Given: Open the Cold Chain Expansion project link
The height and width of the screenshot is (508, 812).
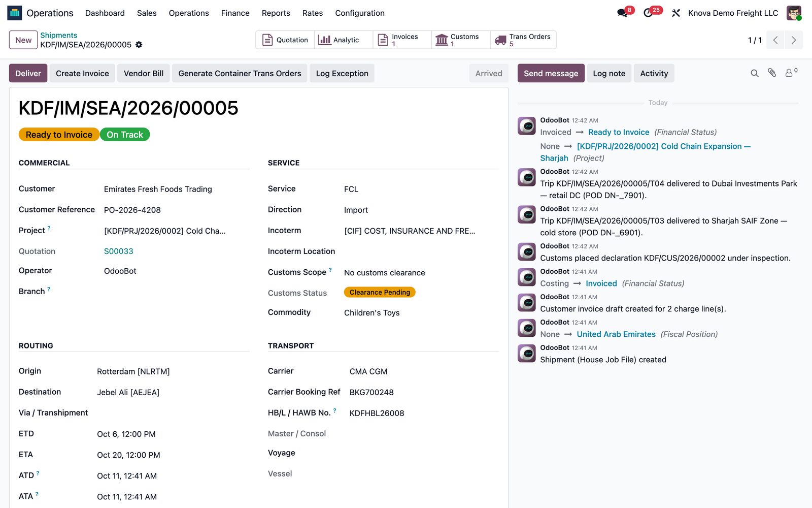Looking at the screenshot, I should 646,152.
